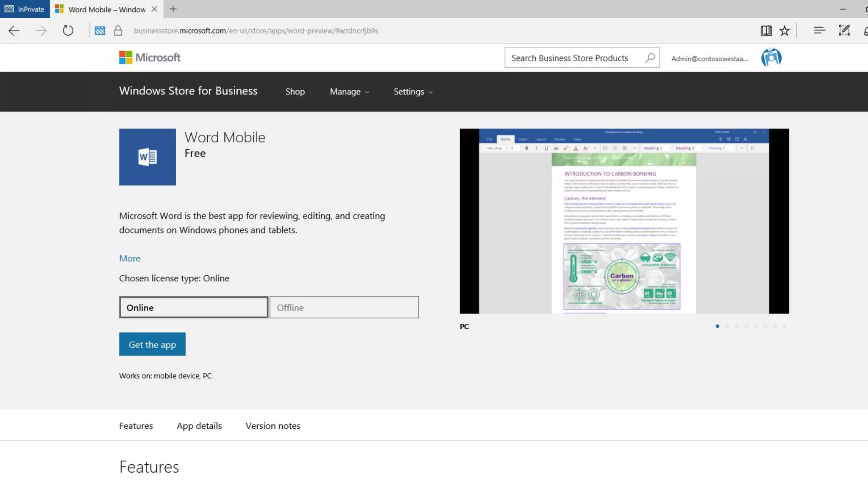Click the Get the app button

tap(152, 344)
